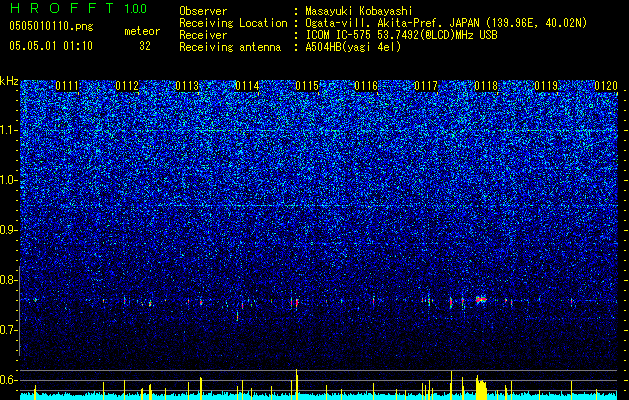
Task: Click the bright red meteor echo after 0118
Action: 481,299
